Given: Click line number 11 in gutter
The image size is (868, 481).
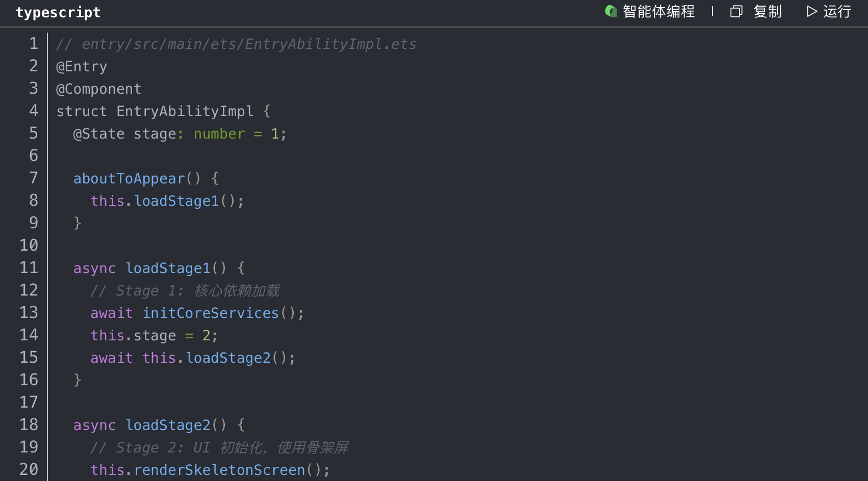Looking at the screenshot, I should click(29, 268).
